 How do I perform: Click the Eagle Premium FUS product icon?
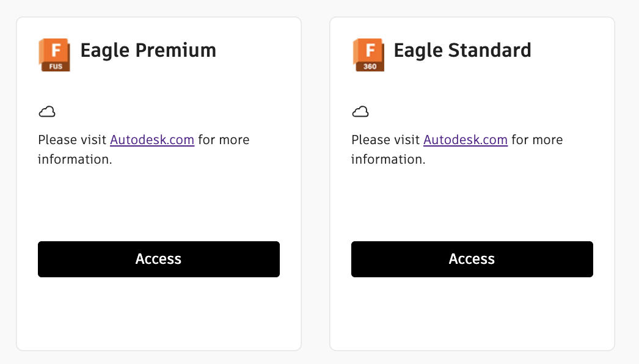click(x=54, y=54)
